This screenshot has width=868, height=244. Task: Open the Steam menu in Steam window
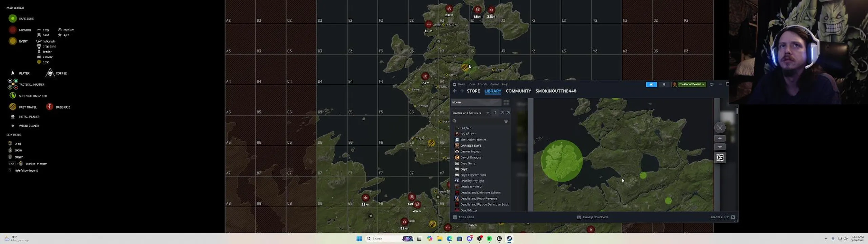461,84
